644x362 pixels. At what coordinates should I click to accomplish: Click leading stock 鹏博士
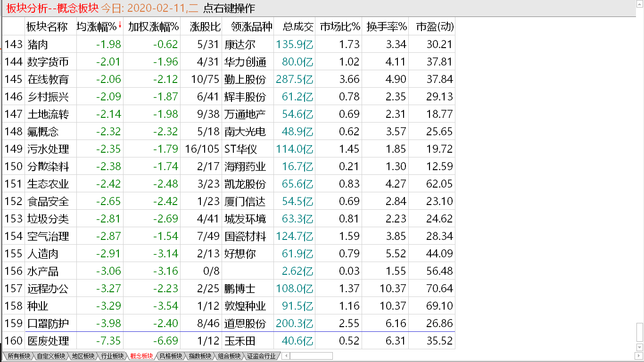click(x=240, y=288)
